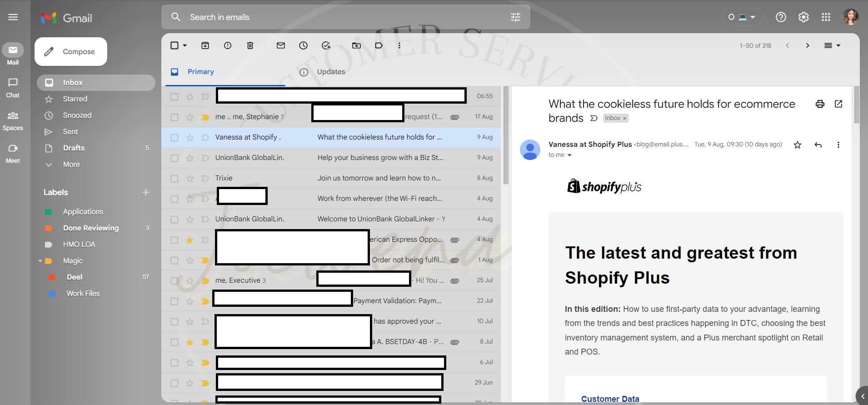Viewport: 868px width, 405px height.
Task: Click the Labels tag icon in the toolbar
Action: 379,45
